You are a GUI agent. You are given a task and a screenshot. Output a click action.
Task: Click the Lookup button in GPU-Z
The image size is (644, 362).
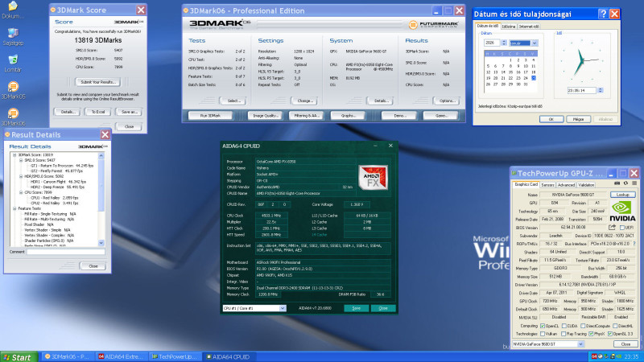tap(622, 195)
